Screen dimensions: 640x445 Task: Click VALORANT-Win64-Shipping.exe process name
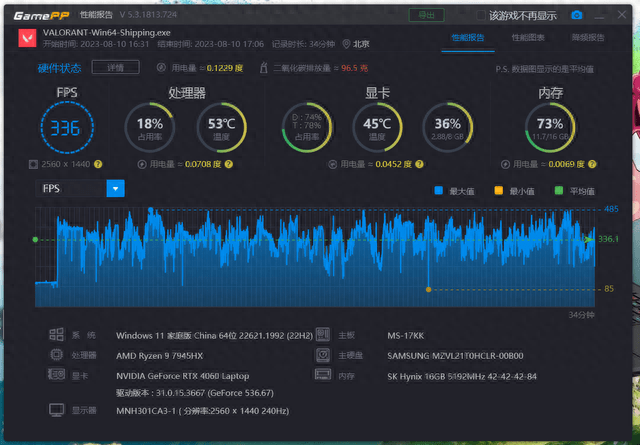click(107, 33)
